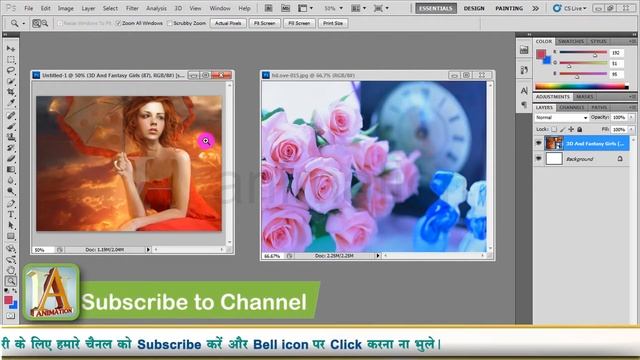This screenshot has height=360, width=640.
Task: Select the Blur tool
Action: (11, 180)
